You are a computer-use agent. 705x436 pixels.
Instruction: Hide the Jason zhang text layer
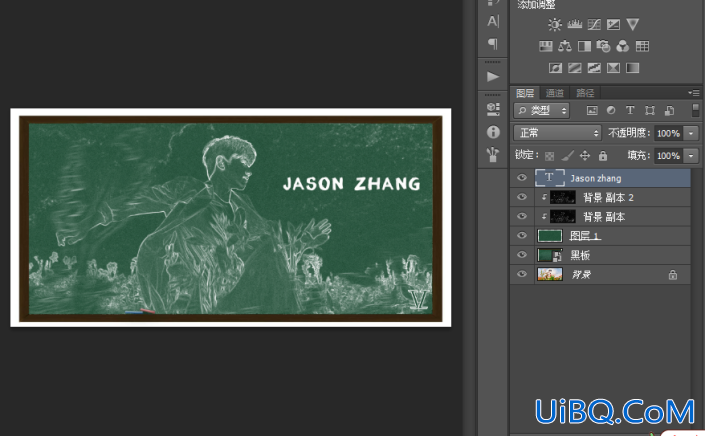(x=522, y=178)
